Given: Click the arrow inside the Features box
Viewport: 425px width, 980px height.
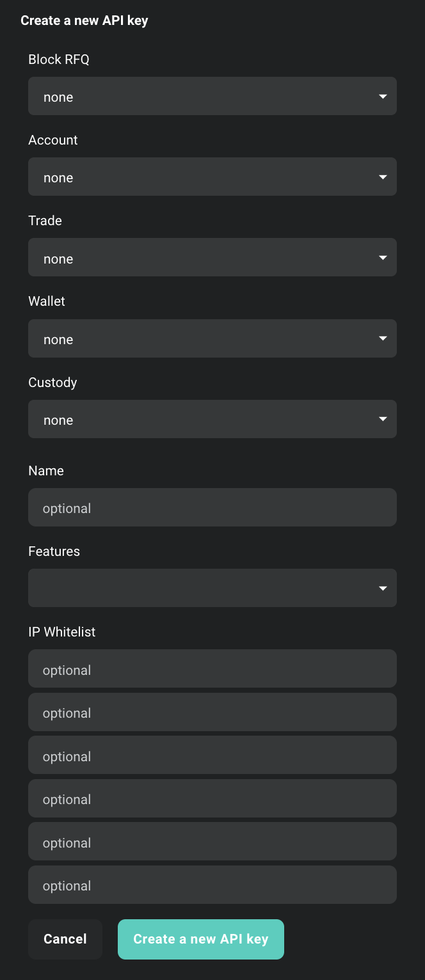Looking at the screenshot, I should click(383, 587).
